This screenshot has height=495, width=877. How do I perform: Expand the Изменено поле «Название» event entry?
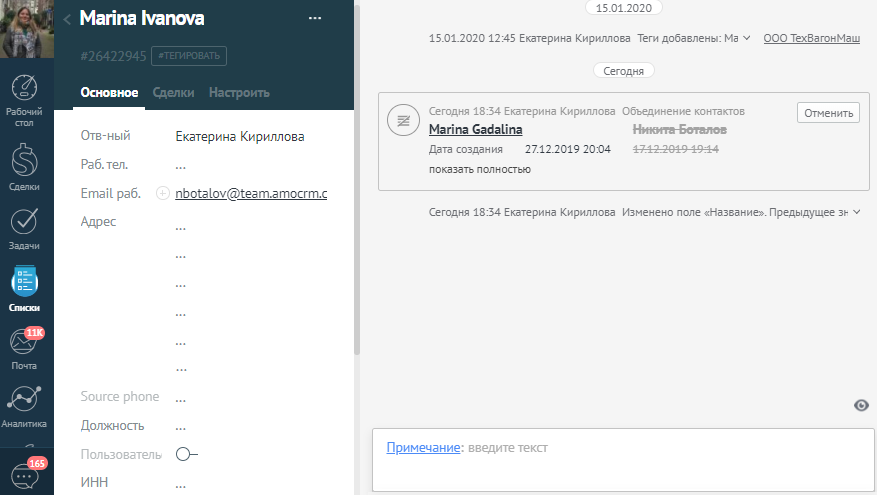click(857, 212)
